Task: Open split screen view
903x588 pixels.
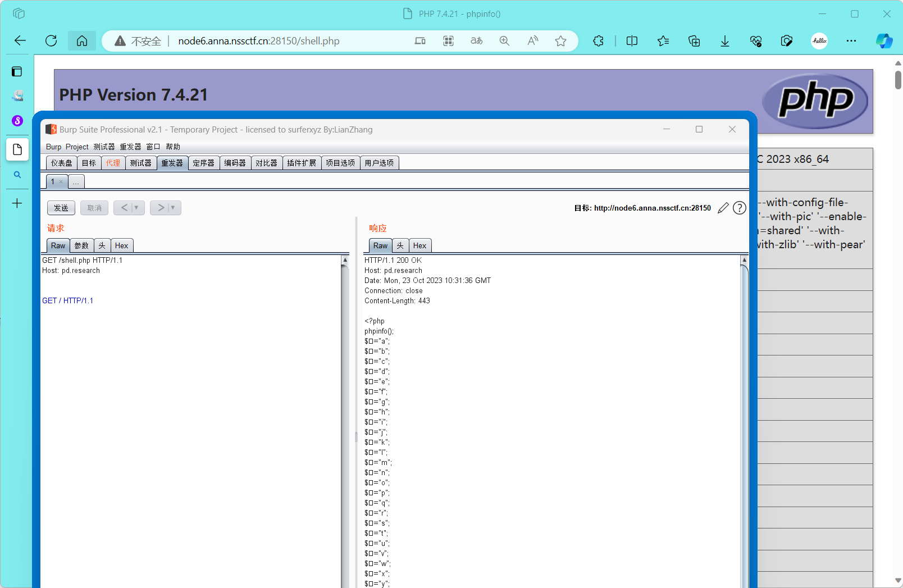Action: [x=632, y=40]
